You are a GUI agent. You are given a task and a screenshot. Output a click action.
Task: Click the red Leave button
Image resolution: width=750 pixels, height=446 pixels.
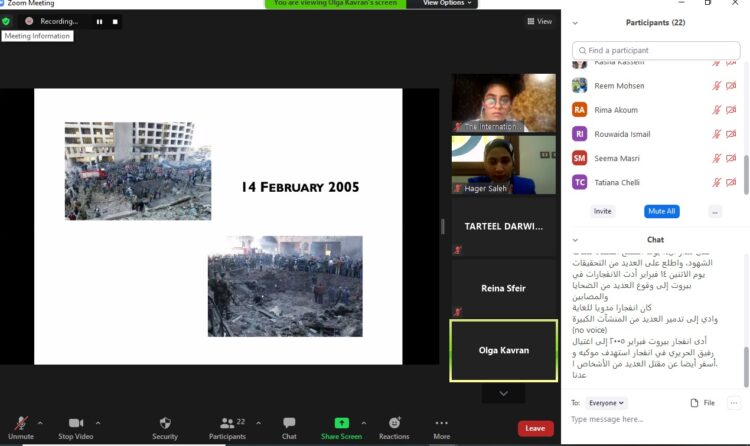click(x=535, y=428)
